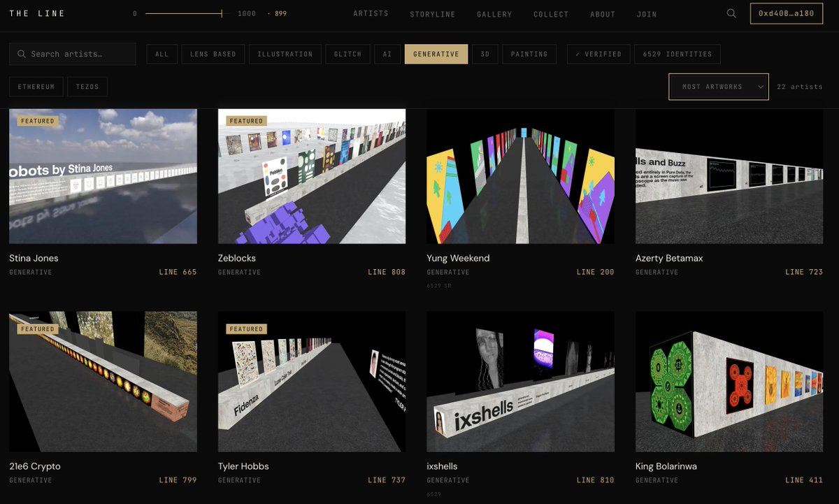This screenshot has width=839, height=504.
Task: Select the LENS BASED filter
Action: [213, 54]
